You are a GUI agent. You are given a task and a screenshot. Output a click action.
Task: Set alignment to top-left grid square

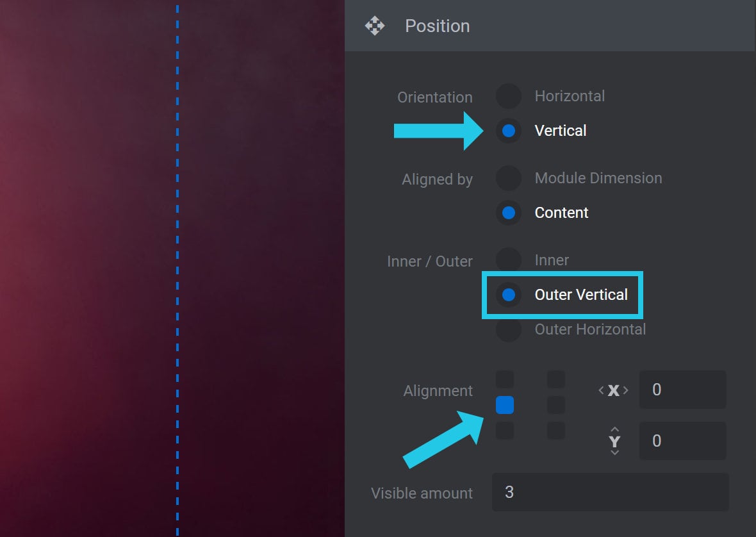pyautogui.click(x=505, y=379)
